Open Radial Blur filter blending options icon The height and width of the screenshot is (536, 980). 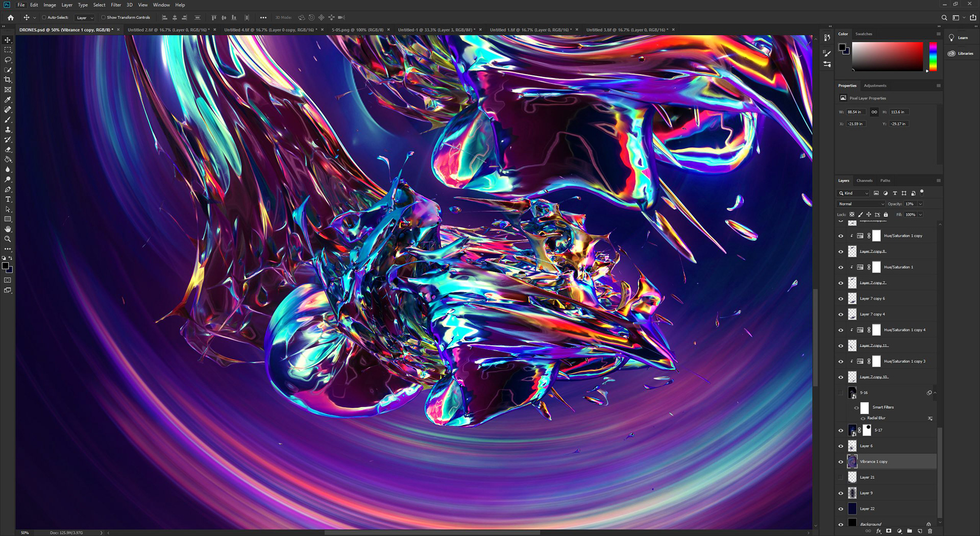(x=930, y=418)
